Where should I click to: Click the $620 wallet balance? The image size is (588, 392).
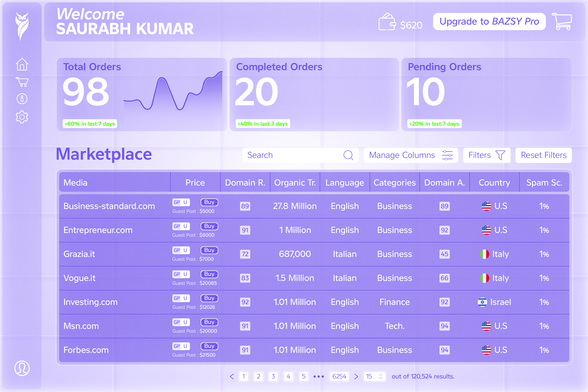[x=411, y=25]
